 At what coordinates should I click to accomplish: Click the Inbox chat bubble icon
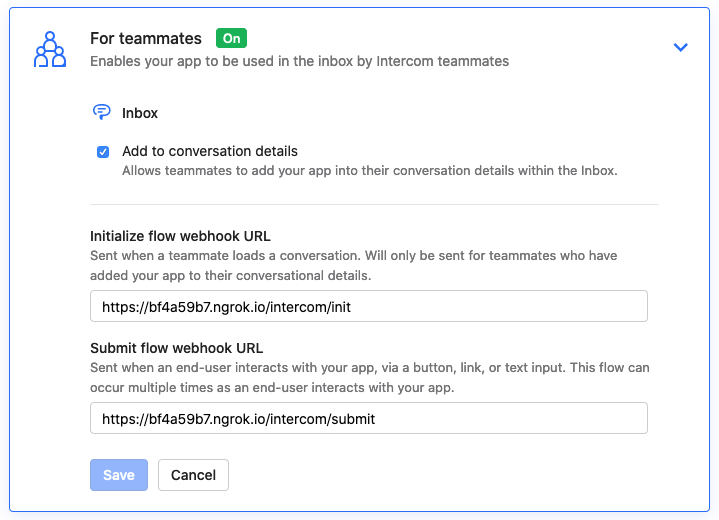click(101, 113)
